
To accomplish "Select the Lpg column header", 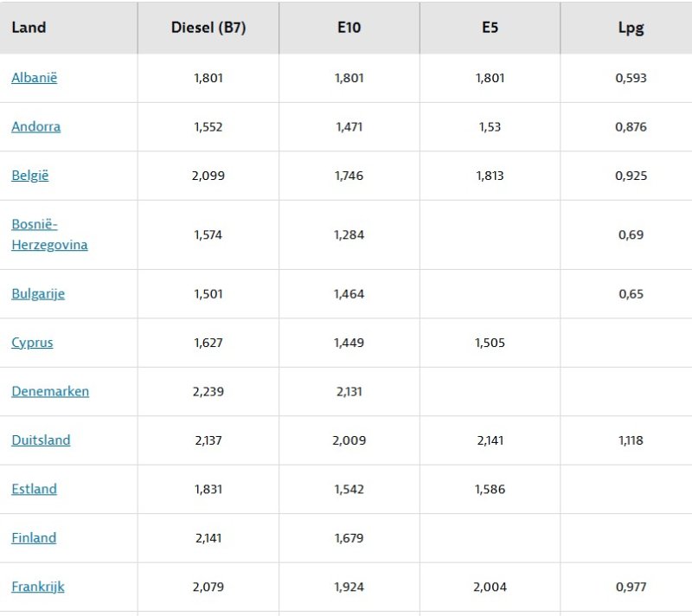I will coord(631,27).
